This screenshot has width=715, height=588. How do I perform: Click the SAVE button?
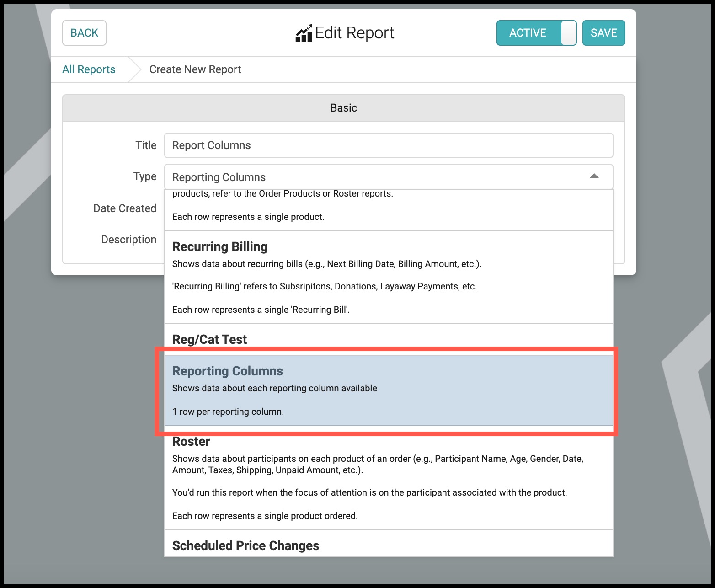(603, 33)
